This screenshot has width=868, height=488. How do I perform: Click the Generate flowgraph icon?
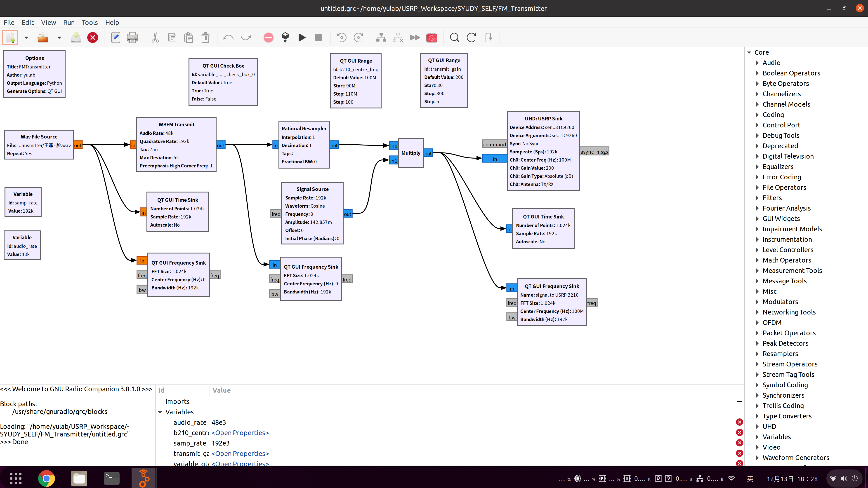pos(285,38)
